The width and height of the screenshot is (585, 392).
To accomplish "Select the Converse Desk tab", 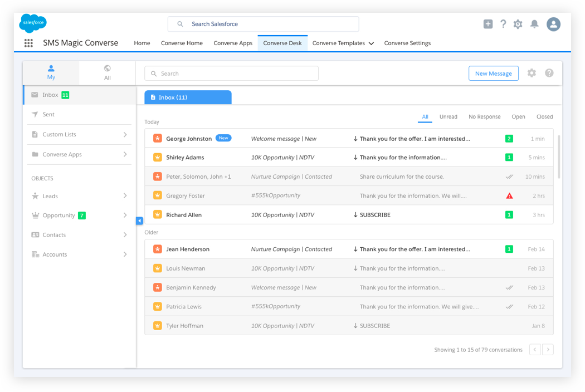I will click(x=282, y=43).
